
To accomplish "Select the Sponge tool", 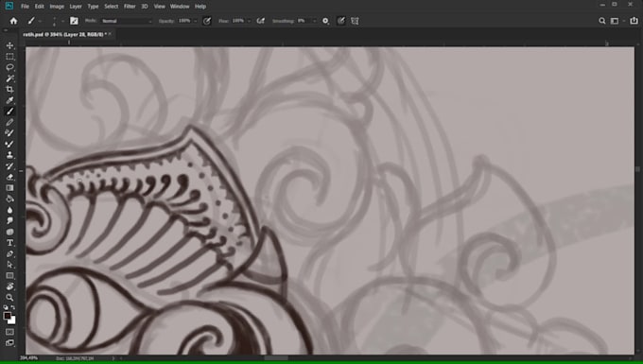I will 9,232.
